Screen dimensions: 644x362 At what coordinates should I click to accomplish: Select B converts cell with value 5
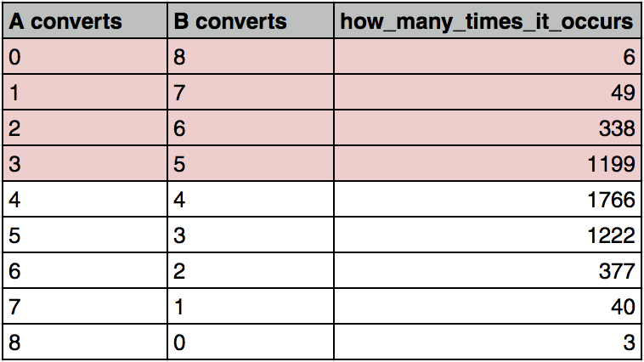point(251,163)
